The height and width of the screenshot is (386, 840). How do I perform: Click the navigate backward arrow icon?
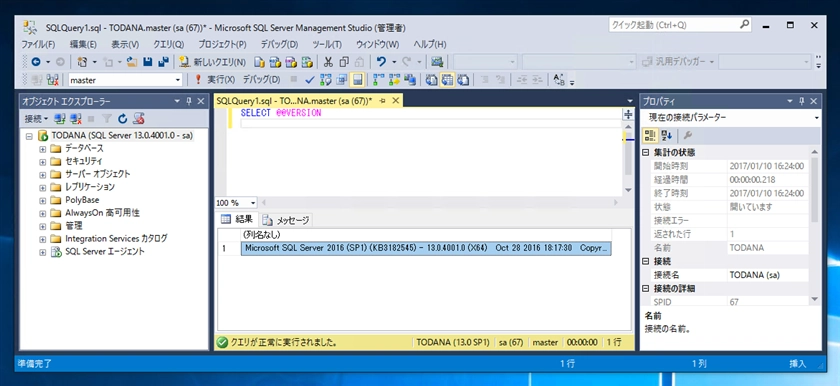pos(36,62)
